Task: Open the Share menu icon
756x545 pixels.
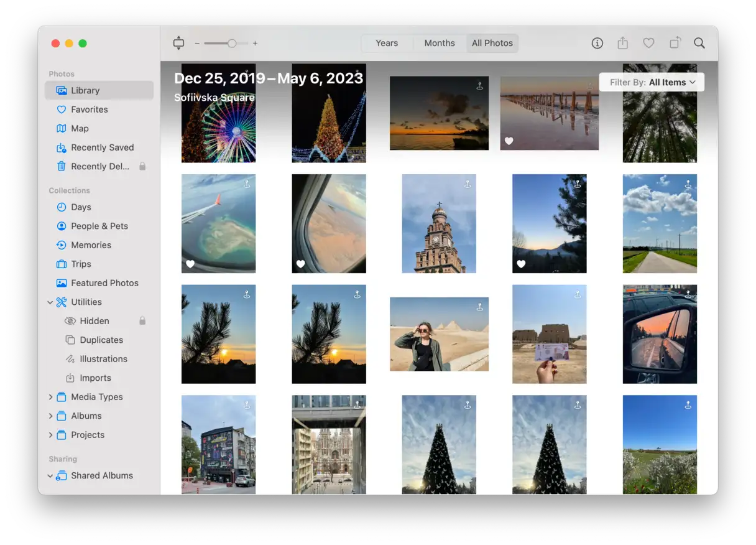Action: point(622,43)
